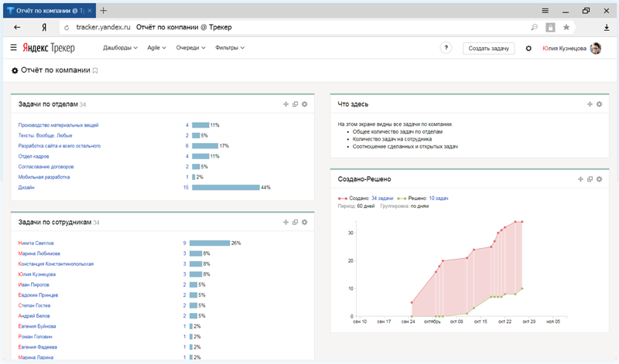Open Евгения Буйнова employee link
Screen dimensions: 619x364
[x=37, y=326]
